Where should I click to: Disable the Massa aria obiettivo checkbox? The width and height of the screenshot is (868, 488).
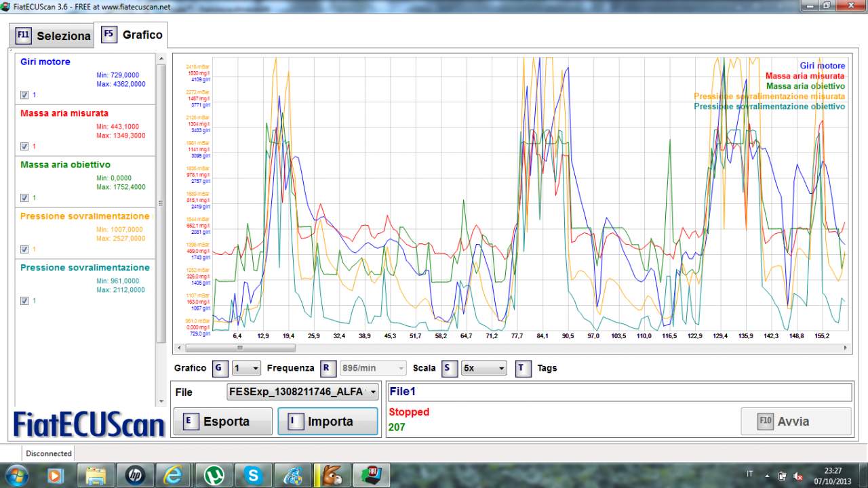point(24,198)
